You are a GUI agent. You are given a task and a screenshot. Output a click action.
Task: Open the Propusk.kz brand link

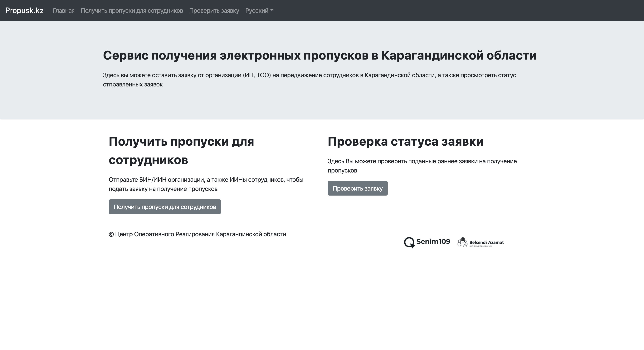point(24,11)
